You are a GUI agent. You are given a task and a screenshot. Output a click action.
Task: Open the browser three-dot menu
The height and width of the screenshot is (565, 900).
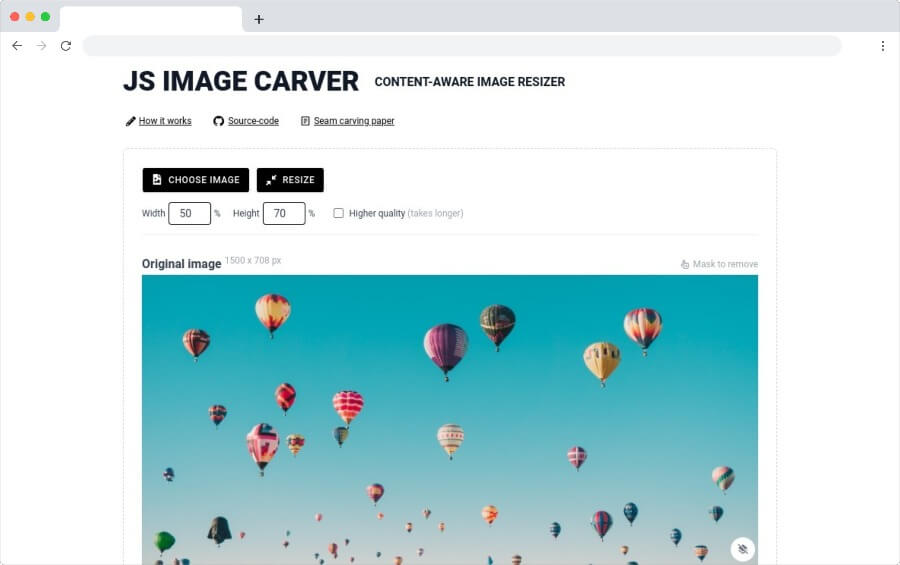tap(882, 46)
